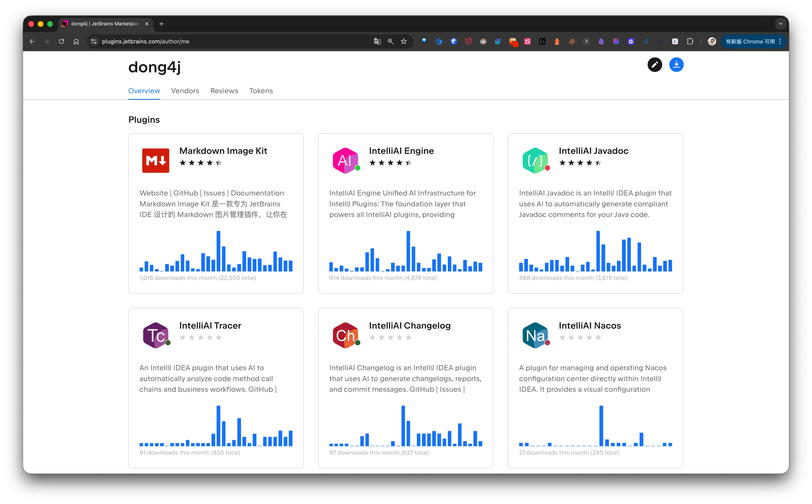Image resolution: width=812 pixels, height=504 pixels.
Task: Click the IntelliAI Nacos Na logo
Action: 535,335
